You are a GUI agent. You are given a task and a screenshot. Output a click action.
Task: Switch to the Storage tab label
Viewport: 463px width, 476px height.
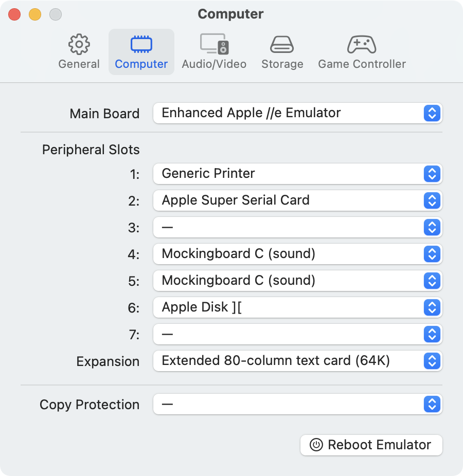282,64
